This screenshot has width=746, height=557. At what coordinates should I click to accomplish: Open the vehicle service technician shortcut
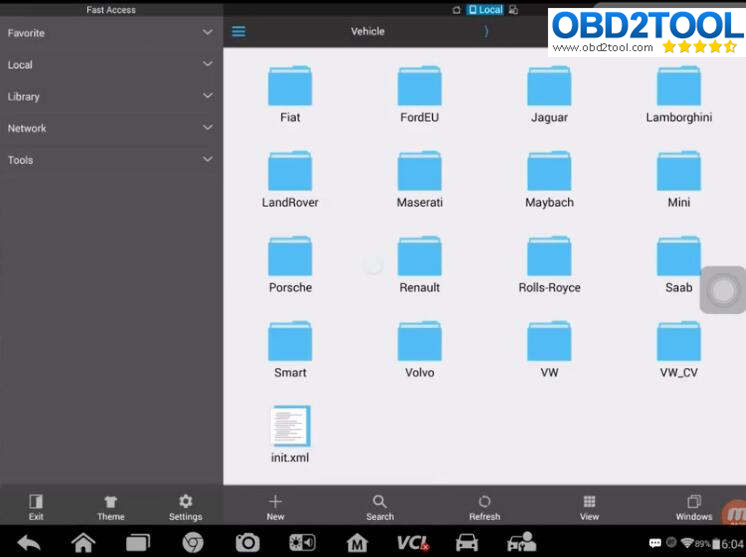point(521,543)
